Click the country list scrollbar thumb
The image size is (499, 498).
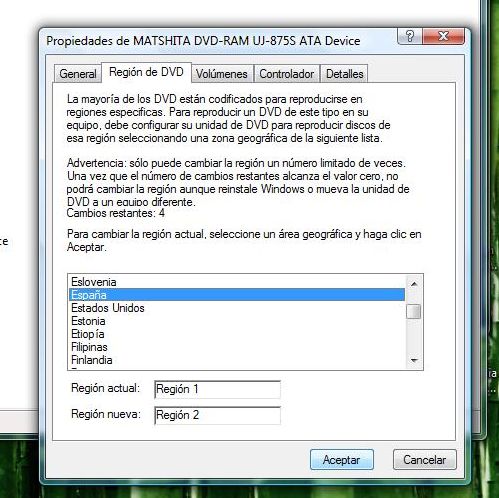tap(414, 312)
